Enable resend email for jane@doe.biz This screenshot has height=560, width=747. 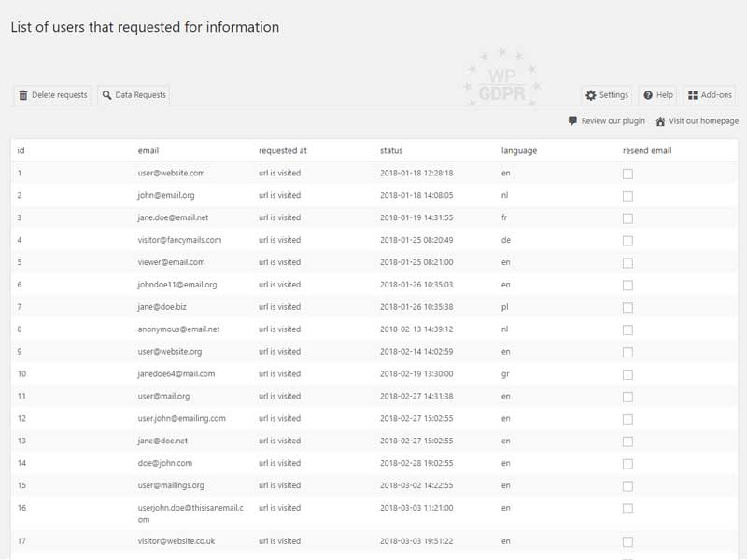(x=627, y=307)
